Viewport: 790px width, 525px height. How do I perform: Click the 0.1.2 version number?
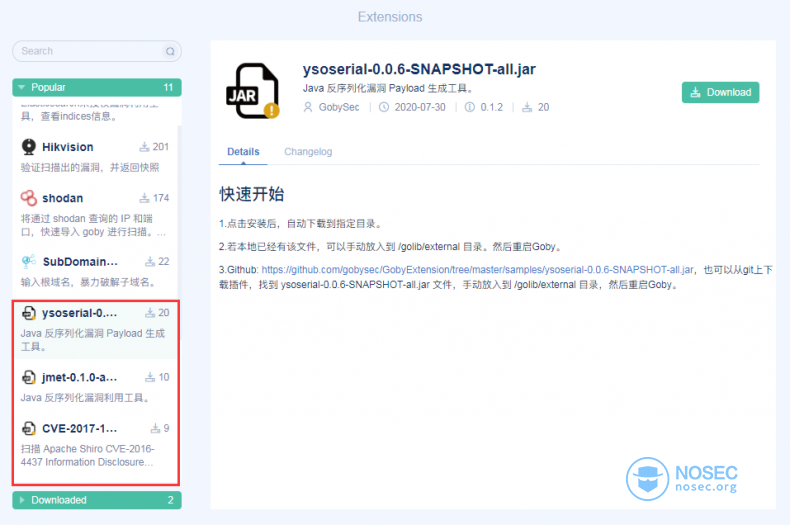click(x=491, y=107)
